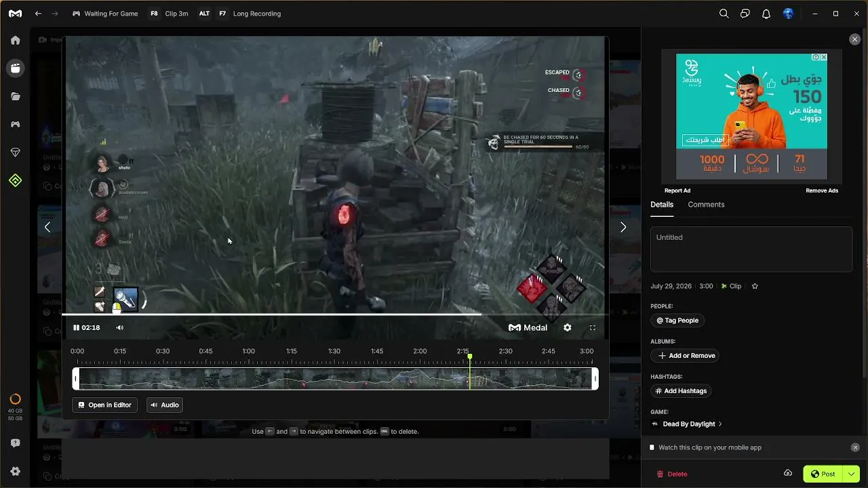
Task: Post the clip
Action: [823, 474]
